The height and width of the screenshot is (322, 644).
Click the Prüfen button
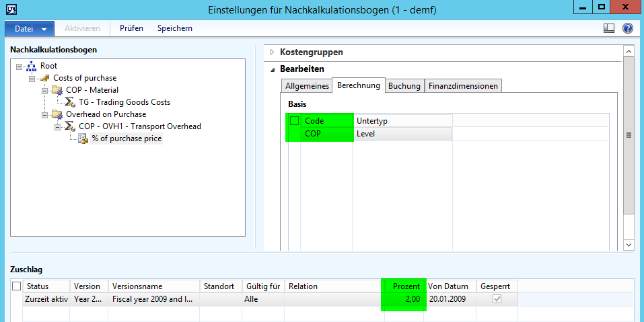(131, 28)
